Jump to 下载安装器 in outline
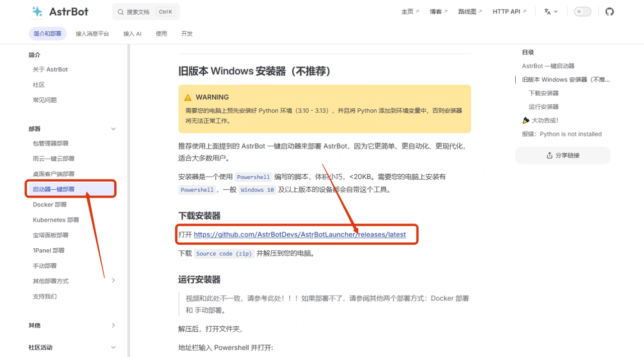Screen dimensions: 644x357 544,93
